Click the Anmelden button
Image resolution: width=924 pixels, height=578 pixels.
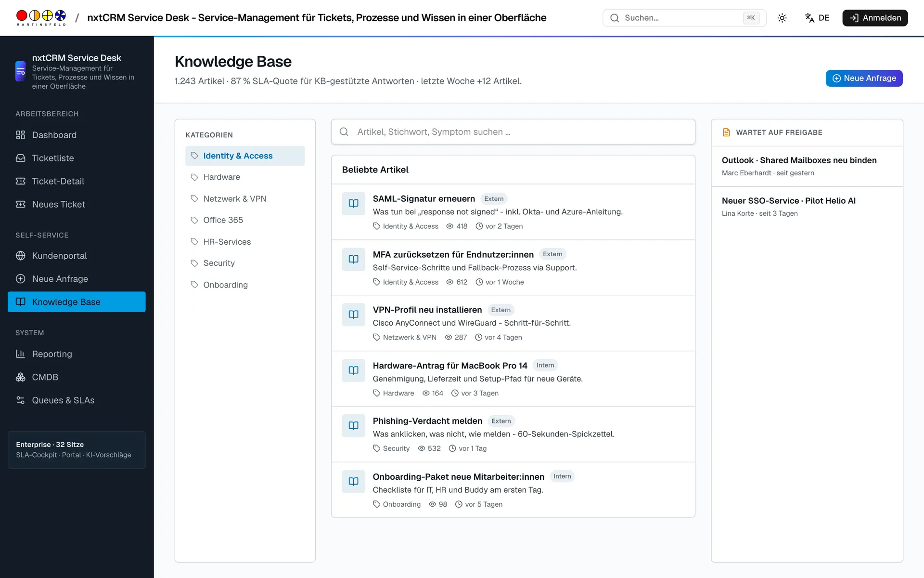875,18
